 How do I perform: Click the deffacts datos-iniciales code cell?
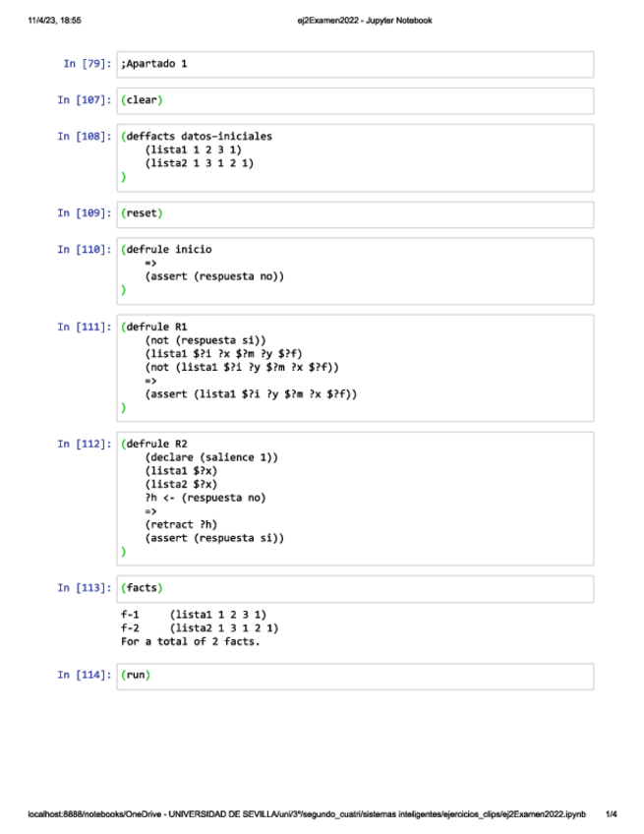point(355,158)
